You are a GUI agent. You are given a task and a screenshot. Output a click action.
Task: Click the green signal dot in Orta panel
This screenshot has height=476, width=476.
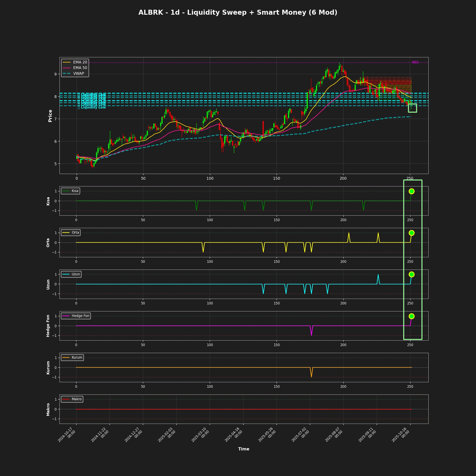click(412, 233)
